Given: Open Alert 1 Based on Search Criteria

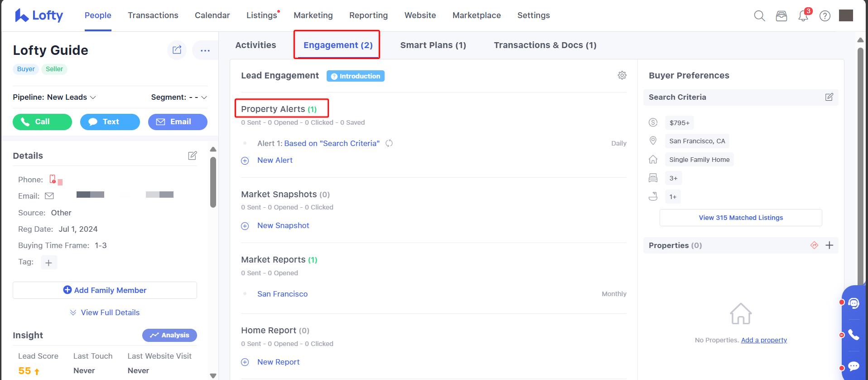Looking at the screenshot, I should point(332,143).
